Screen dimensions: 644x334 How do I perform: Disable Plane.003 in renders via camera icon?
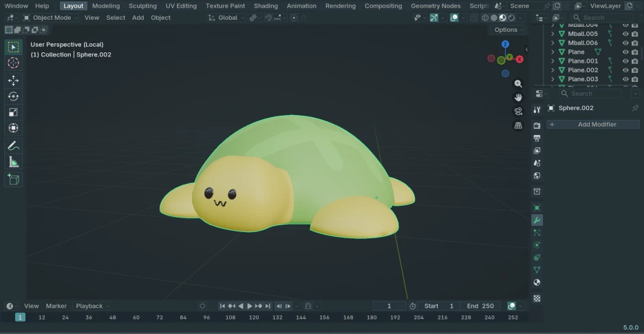(x=635, y=79)
